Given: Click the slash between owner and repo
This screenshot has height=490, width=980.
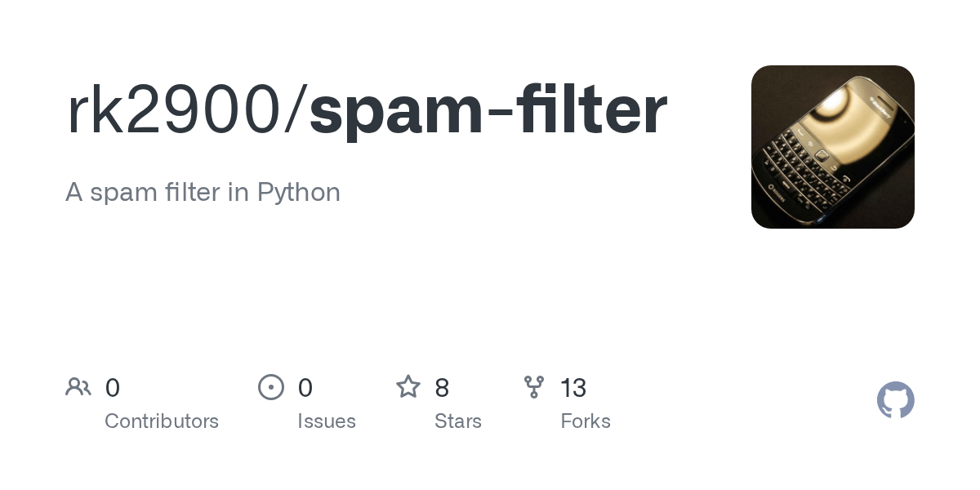Looking at the screenshot, I should (296, 111).
